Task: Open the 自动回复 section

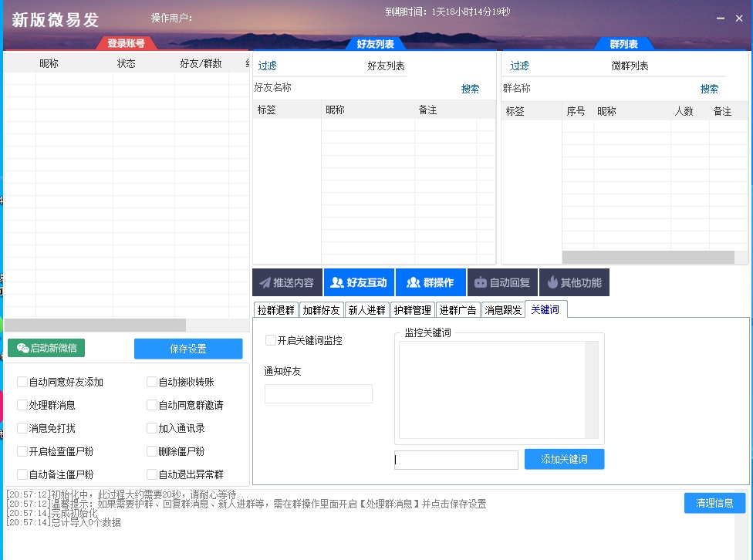Action: tap(502, 282)
